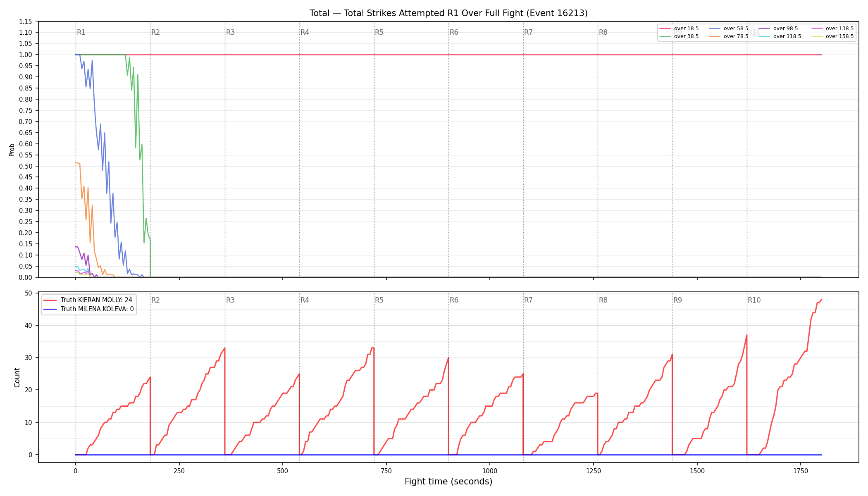Click the R7 round label in top chart

pyautogui.click(x=528, y=32)
